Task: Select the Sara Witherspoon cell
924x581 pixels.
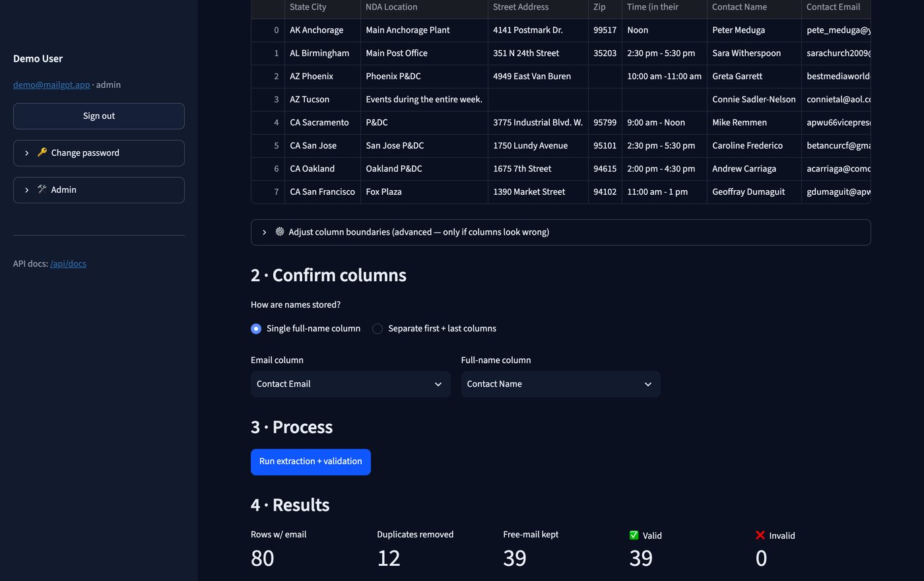Action: (x=754, y=53)
